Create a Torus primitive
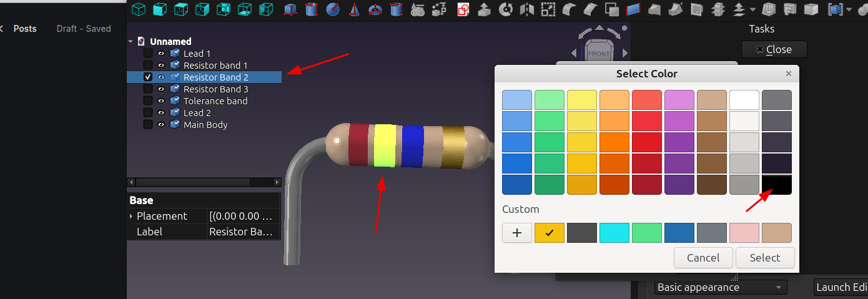This screenshot has width=868, height=299. [375, 9]
